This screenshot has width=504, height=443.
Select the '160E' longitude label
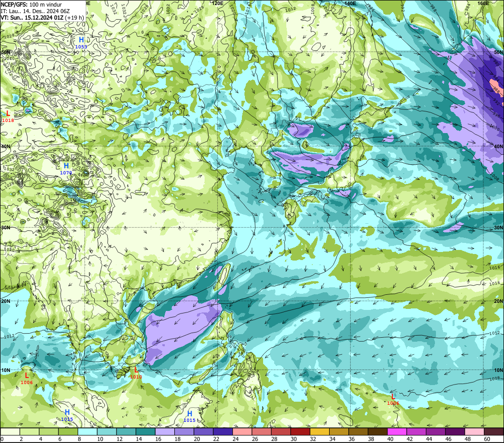coord(483,3)
